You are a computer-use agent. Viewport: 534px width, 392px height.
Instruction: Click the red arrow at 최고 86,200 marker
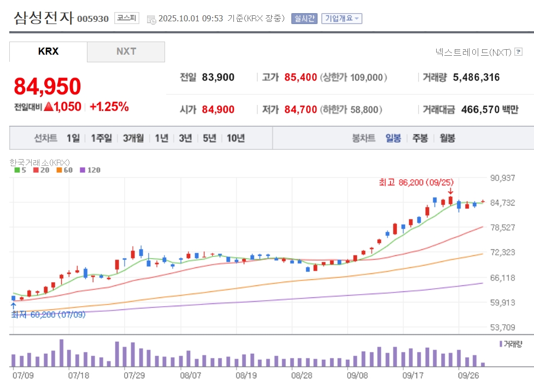450,191
